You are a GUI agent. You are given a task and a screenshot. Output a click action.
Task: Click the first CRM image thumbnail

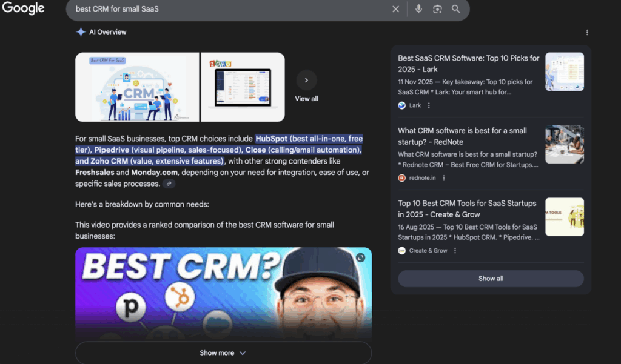point(136,87)
